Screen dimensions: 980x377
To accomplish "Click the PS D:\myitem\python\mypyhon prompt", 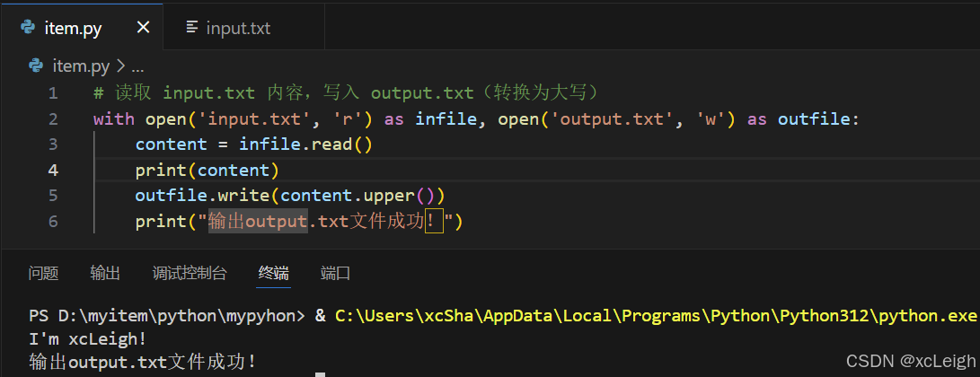I will tap(167, 317).
